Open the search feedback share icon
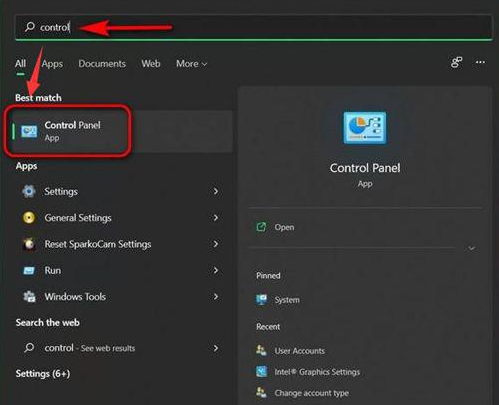This screenshot has width=499, height=405. [x=456, y=62]
